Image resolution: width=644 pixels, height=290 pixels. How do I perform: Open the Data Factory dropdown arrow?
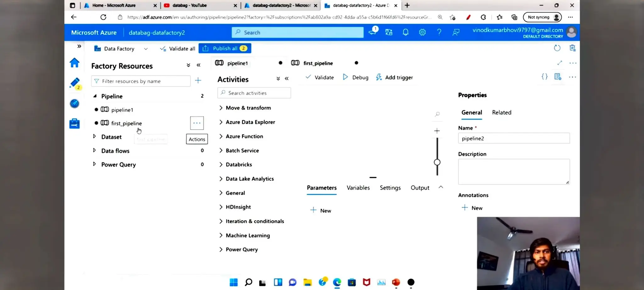click(146, 49)
